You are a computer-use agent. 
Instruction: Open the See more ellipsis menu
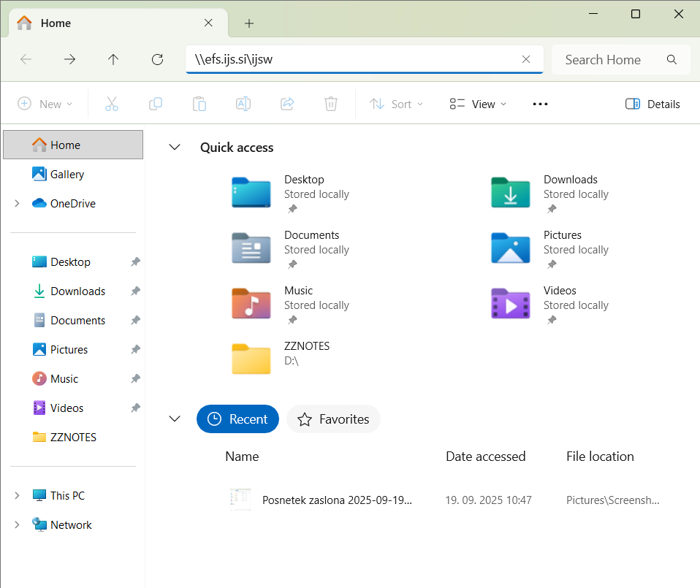(540, 104)
